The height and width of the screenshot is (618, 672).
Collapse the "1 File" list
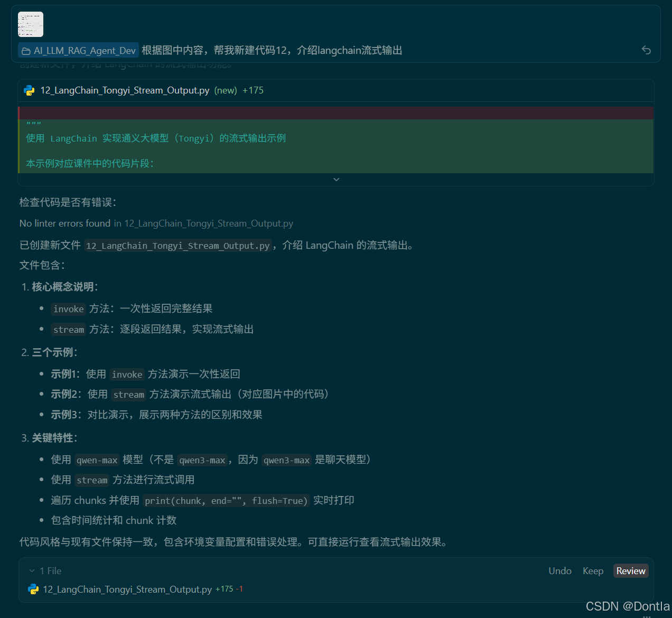coord(33,570)
